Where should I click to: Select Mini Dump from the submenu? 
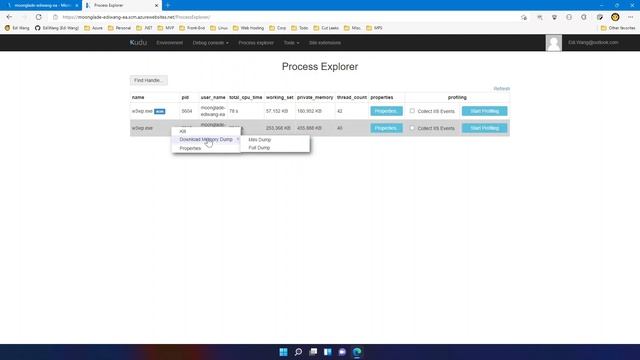[275, 140]
